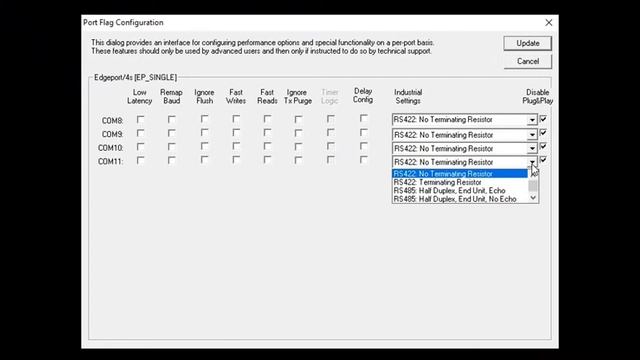Click the dropdown list scrollbar thumb

point(533,186)
